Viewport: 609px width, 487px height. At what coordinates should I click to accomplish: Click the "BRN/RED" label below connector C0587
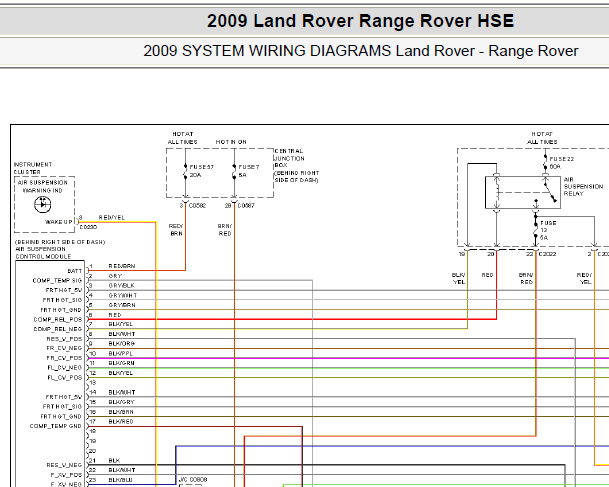pos(225,230)
